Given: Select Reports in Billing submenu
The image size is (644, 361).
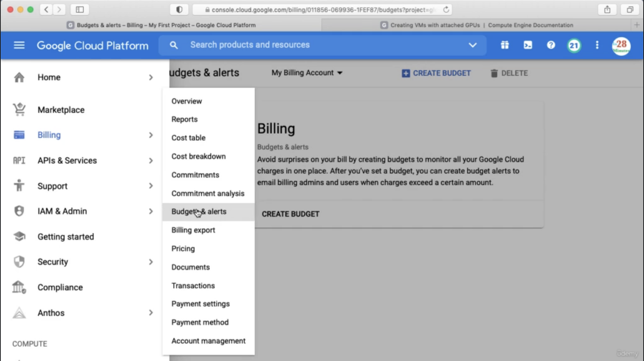Looking at the screenshot, I should 209,119.
